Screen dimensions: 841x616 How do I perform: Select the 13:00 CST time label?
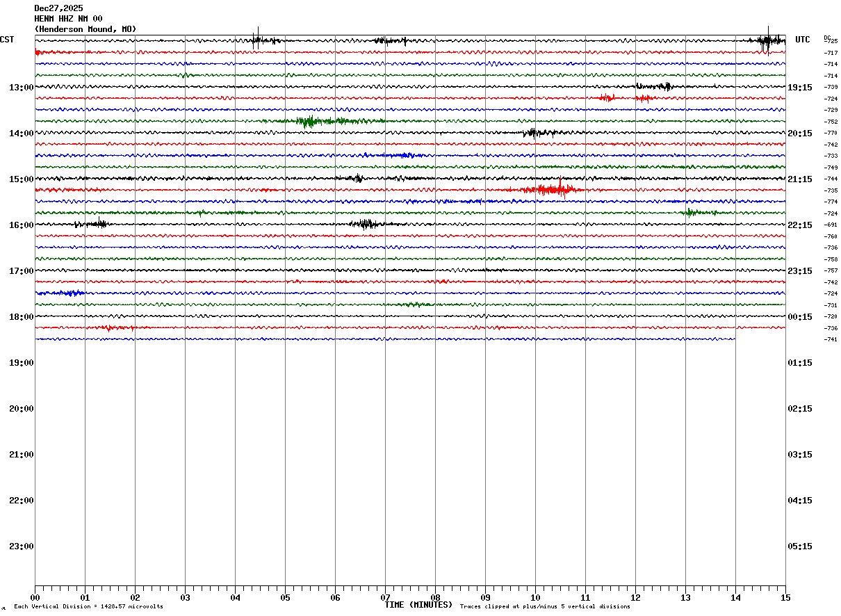22,88
